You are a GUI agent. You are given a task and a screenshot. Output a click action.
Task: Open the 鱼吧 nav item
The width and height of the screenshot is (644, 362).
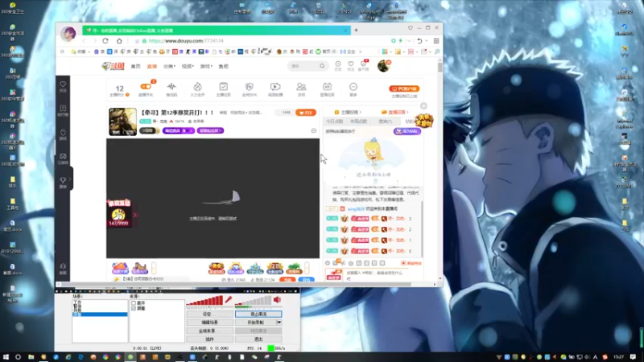[224, 66]
